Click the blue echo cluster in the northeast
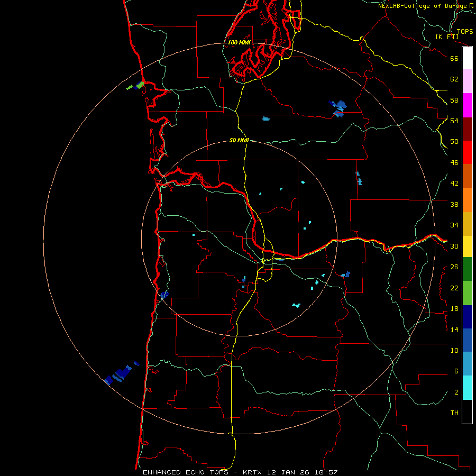476x476 pixels. coord(338,108)
